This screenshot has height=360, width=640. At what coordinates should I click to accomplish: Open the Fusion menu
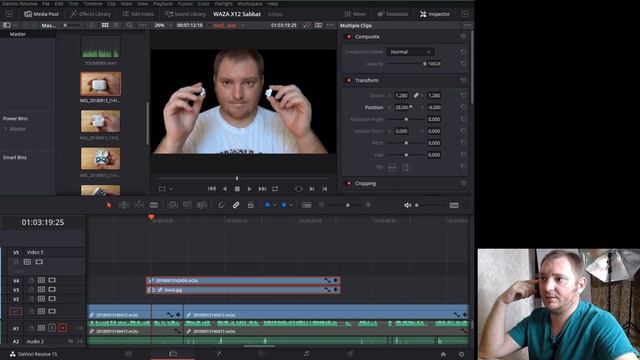point(185,3)
